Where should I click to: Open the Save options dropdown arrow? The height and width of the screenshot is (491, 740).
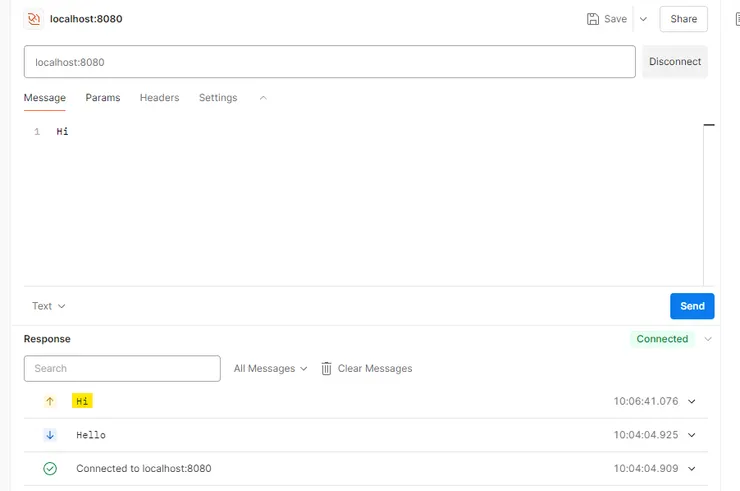click(643, 19)
